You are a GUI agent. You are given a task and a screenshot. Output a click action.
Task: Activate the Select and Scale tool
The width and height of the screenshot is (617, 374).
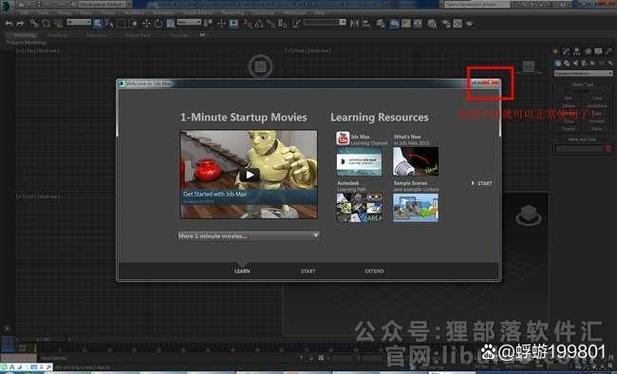pyautogui.click(x=170, y=24)
